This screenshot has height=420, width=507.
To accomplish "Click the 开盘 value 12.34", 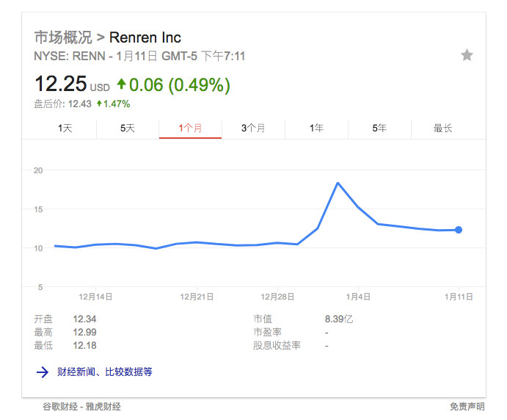I will [84, 319].
